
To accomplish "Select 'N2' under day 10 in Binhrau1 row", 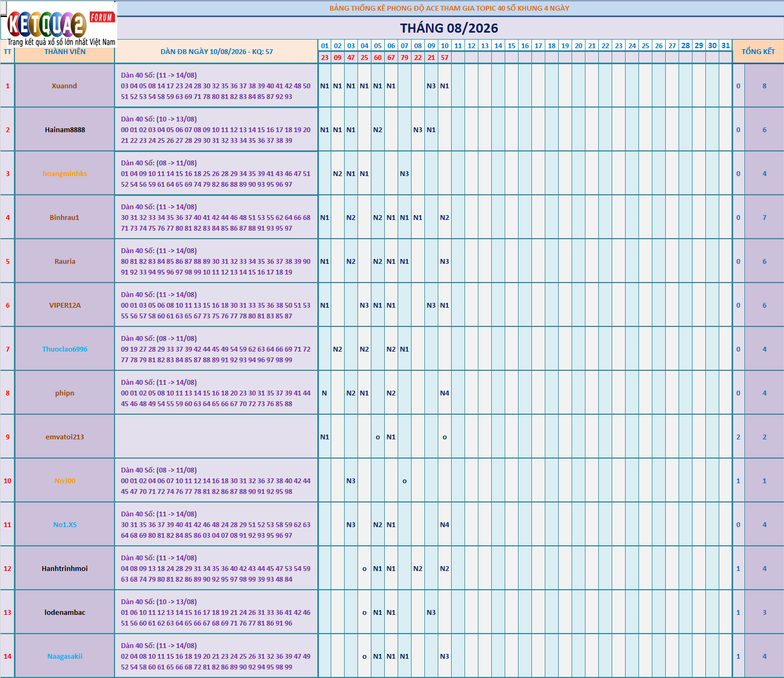I will (445, 218).
